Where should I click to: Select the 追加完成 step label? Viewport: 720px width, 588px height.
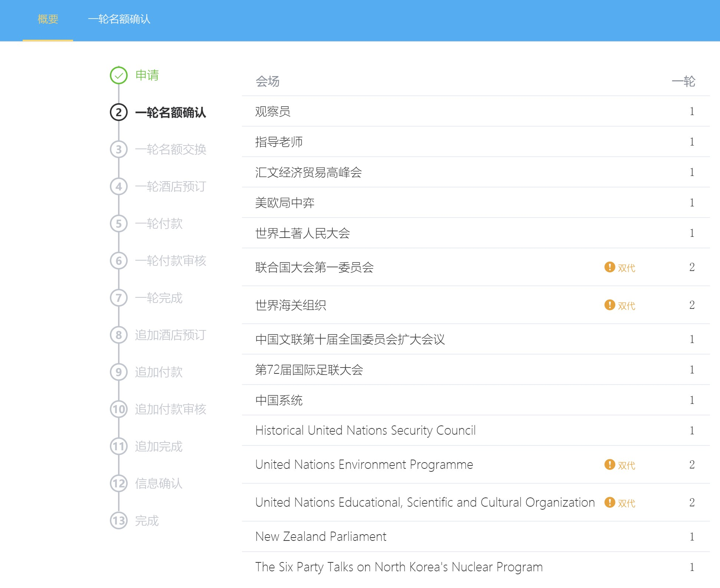tap(159, 447)
